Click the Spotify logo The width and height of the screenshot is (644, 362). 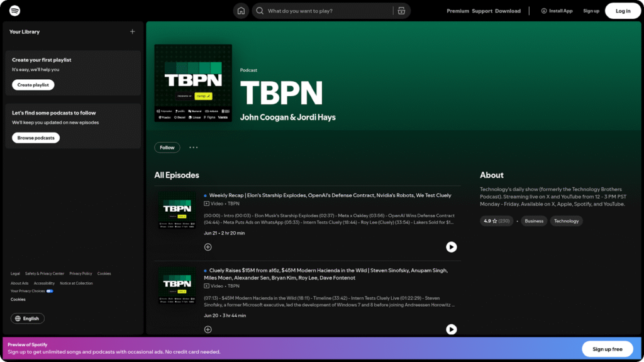tap(15, 11)
